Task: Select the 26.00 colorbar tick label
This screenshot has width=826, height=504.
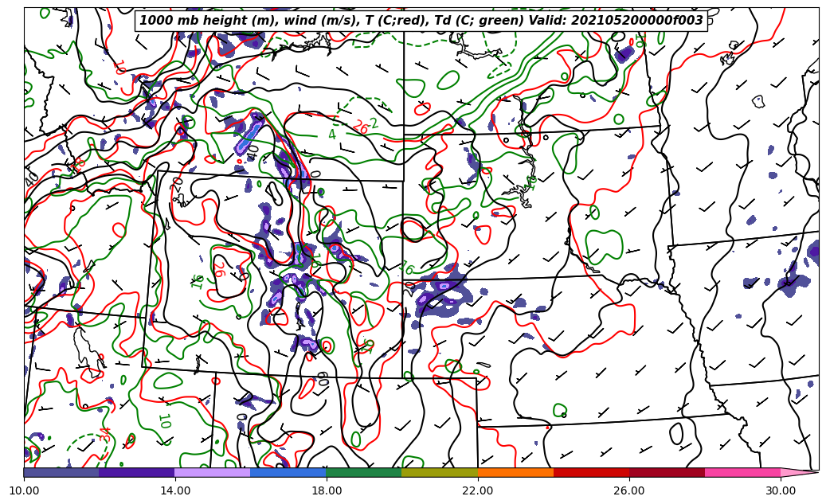Action: pyautogui.click(x=629, y=490)
